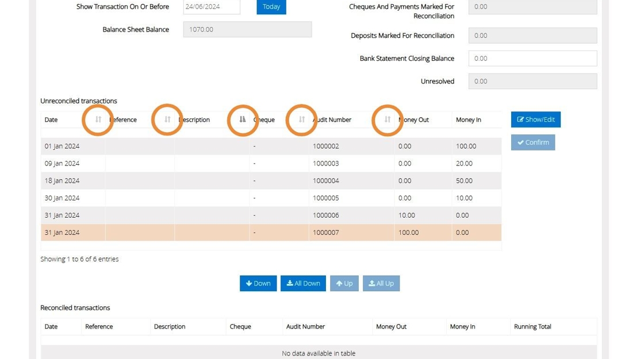Click the Cheques And Payments Marked field
644x359 pixels.
point(532,7)
